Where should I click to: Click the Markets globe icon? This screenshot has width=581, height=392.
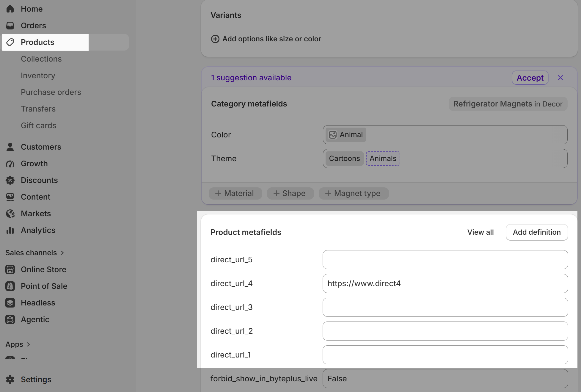pyautogui.click(x=10, y=214)
